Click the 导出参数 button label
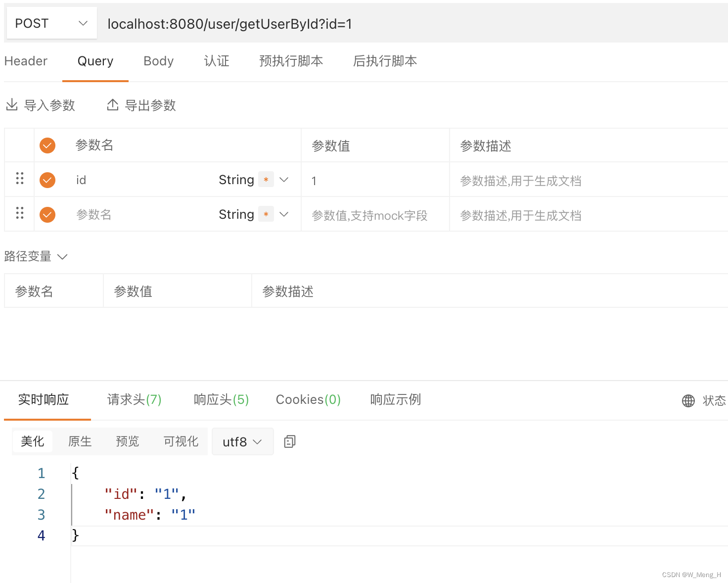 (x=150, y=105)
